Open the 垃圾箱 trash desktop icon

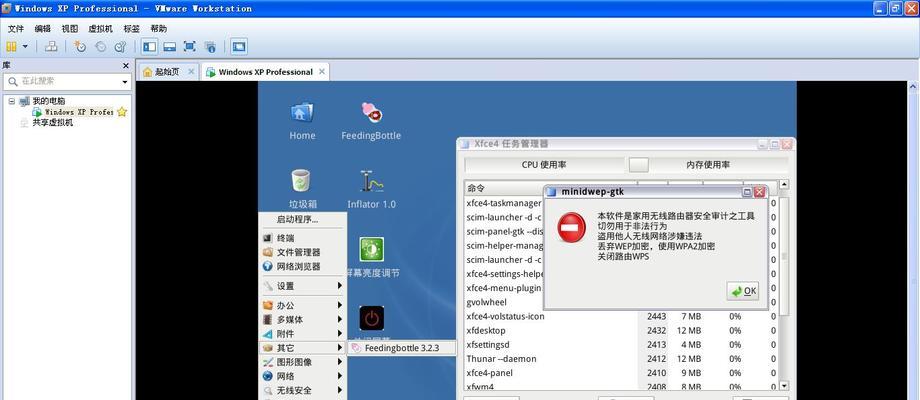[302, 189]
